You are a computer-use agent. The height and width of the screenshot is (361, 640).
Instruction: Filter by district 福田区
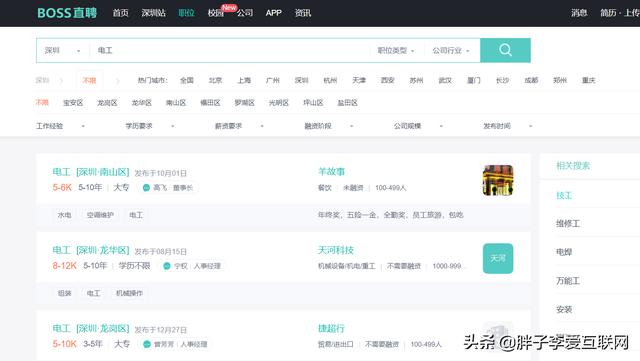pyautogui.click(x=210, y=103)
